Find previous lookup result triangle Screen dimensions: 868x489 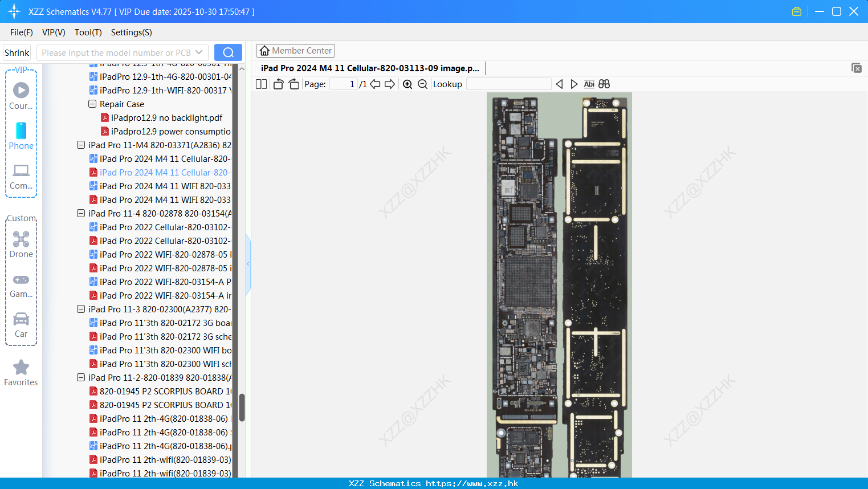(559, 84)
